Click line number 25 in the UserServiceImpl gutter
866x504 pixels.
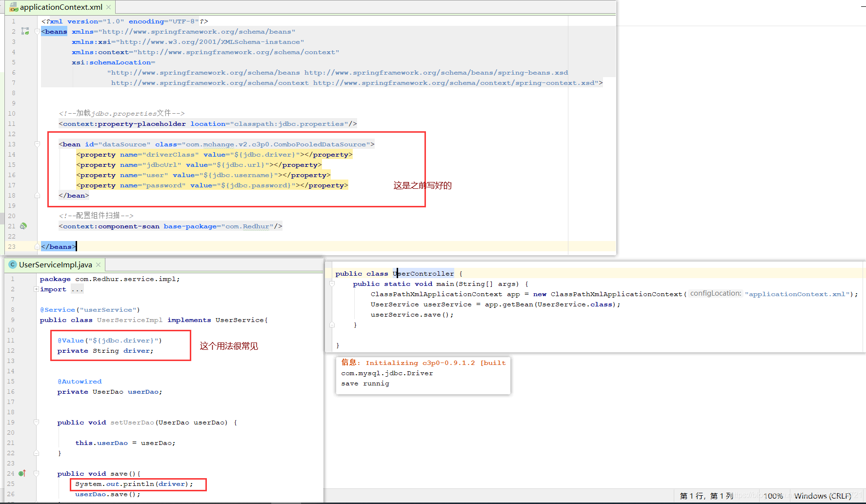(x=11, y=484)
